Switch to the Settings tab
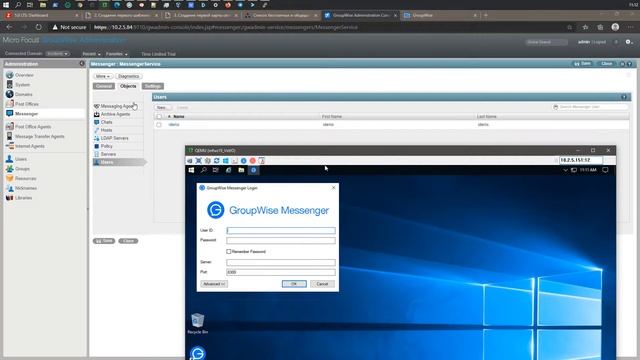 [x=153, y=86]
